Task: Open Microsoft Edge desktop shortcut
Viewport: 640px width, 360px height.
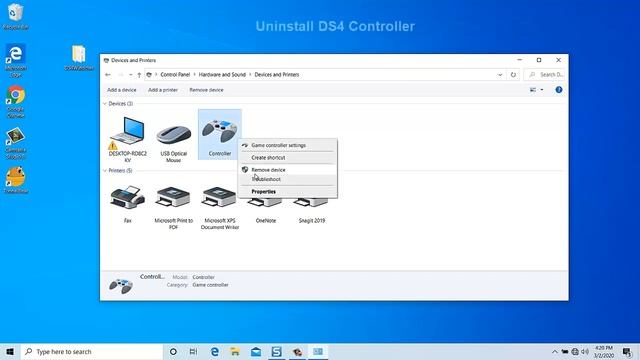Action: (16, 60)
